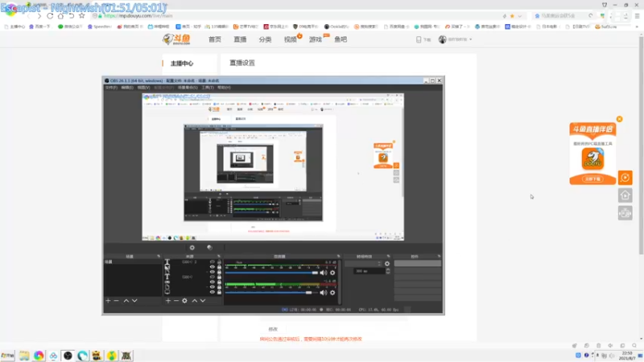Pop out the Audio Mixer dock
Image resolution: width=644 pixels, height=362 pixels.
point(338,256)
